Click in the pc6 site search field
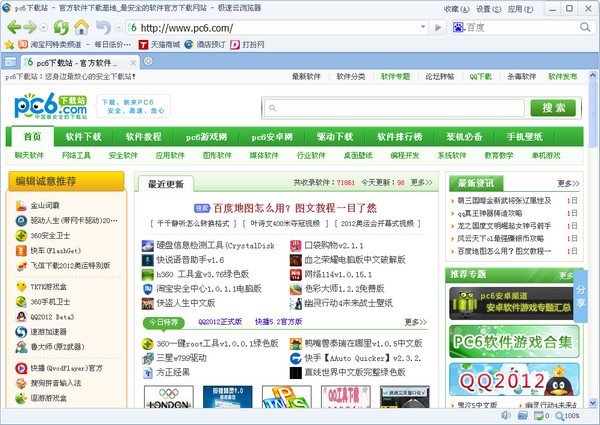 [394, 108]
